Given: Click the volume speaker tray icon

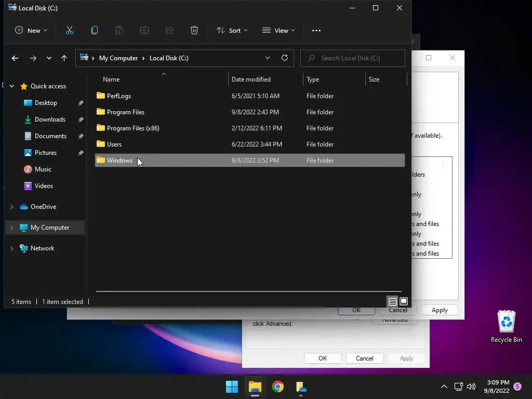Looking at the screenshot, I should (x=471, y=387).
